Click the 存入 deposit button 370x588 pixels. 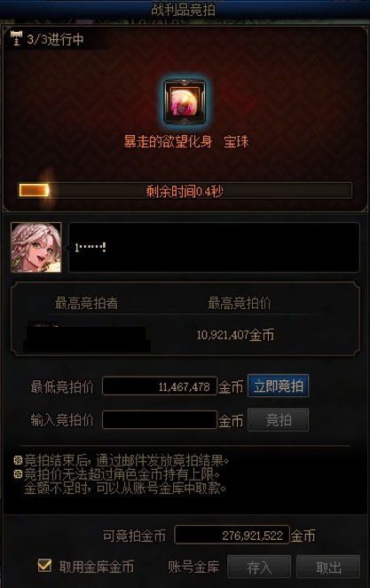click(x=259, y=567)
